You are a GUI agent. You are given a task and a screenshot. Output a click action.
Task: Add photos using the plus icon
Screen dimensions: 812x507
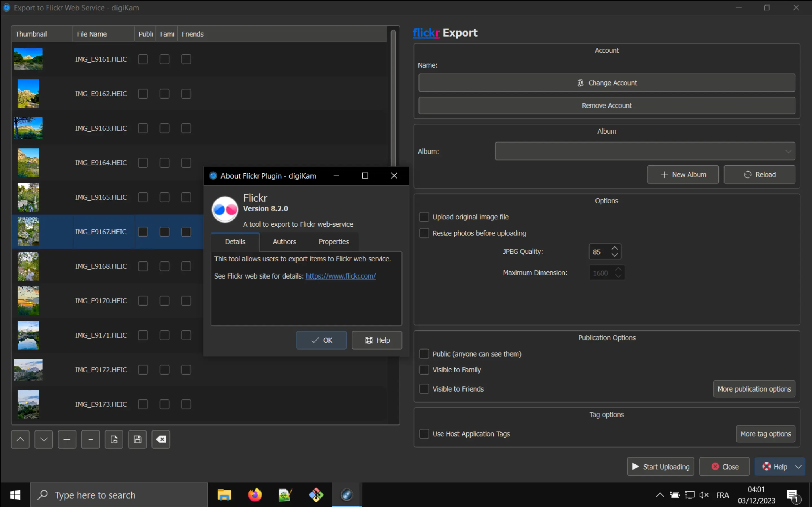(67, 439)
